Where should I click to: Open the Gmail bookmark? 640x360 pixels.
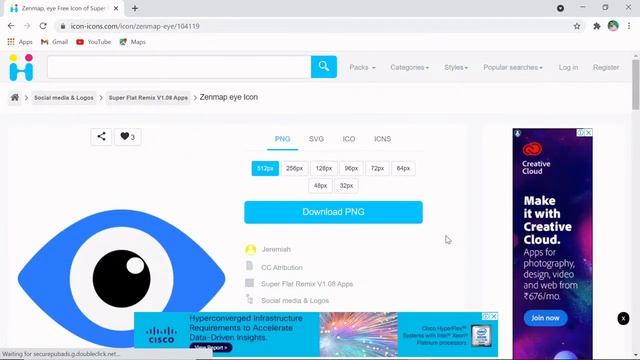54,42
